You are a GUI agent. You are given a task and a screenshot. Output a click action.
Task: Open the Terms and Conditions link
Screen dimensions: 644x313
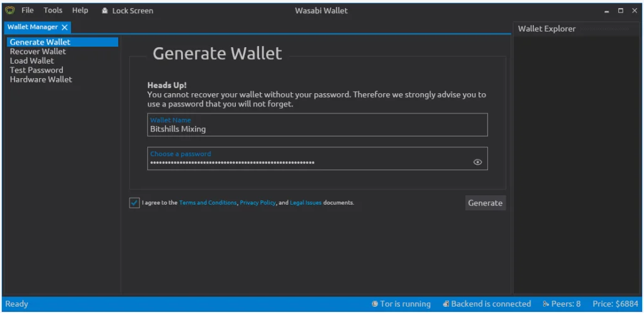(x=208, y=203)
